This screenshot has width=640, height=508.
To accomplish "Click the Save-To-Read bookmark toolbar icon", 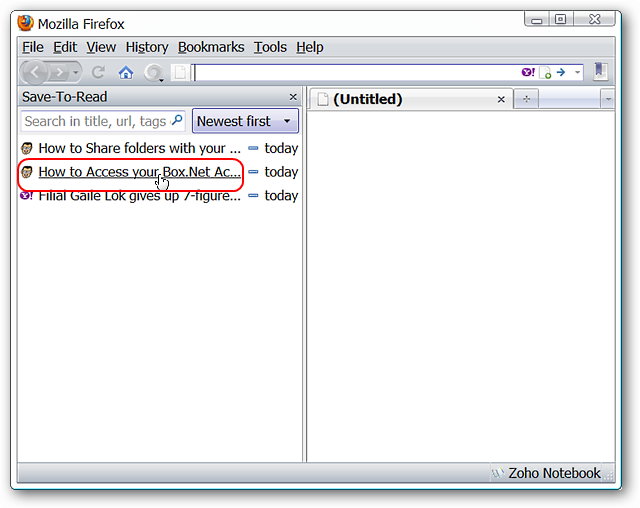I will (600, 71).
